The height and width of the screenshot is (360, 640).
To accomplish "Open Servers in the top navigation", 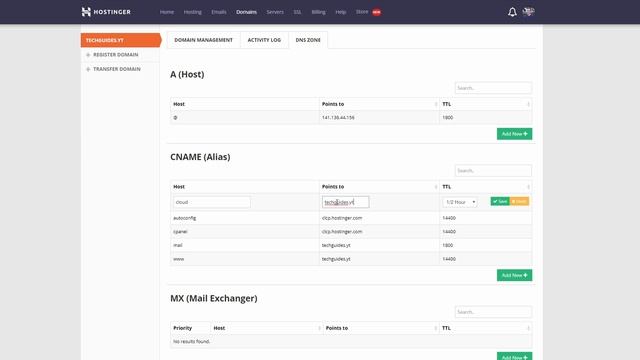I will click(x=275, y=12).
